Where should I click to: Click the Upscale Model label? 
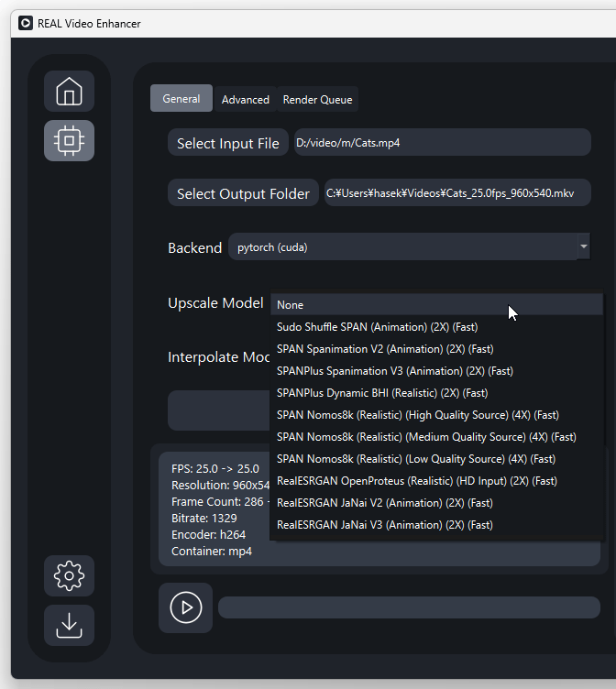[x=215, y=302]
